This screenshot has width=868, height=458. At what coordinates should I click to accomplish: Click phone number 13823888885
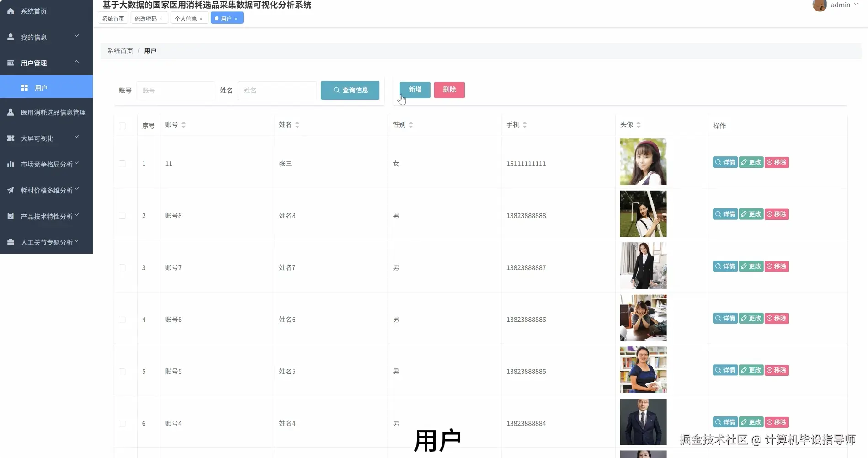pos(526,372)
